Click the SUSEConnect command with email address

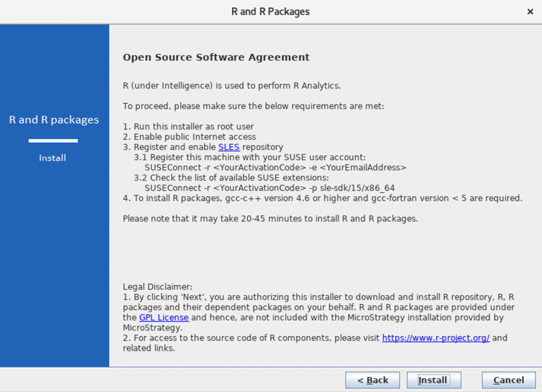click(x=275, y=167)
